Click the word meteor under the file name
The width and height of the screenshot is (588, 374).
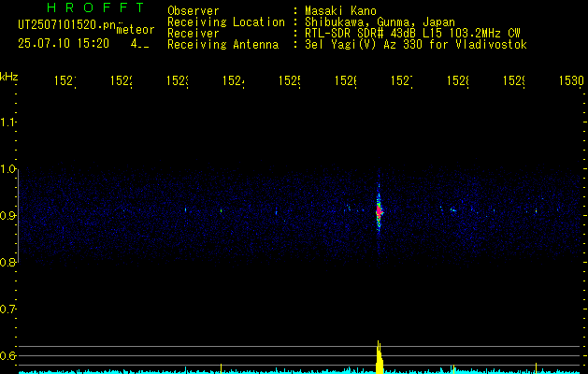click(x=136, y=30)
